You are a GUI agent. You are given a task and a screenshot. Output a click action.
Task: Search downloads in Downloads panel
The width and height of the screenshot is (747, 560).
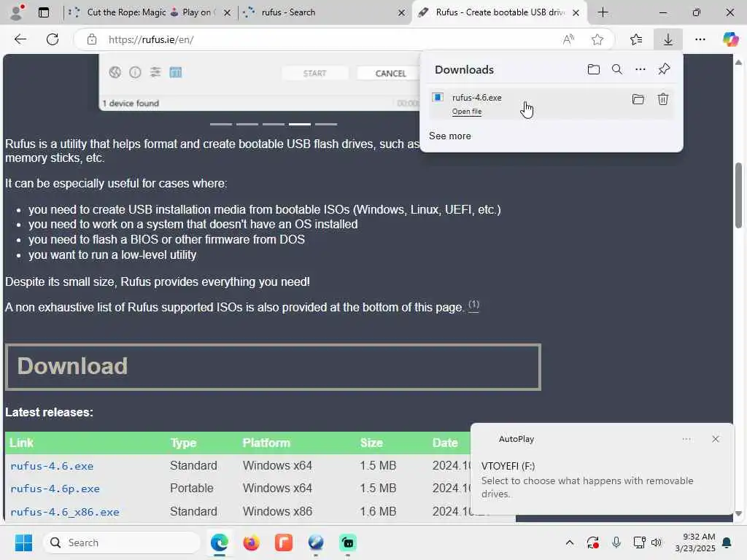[617, 69]
